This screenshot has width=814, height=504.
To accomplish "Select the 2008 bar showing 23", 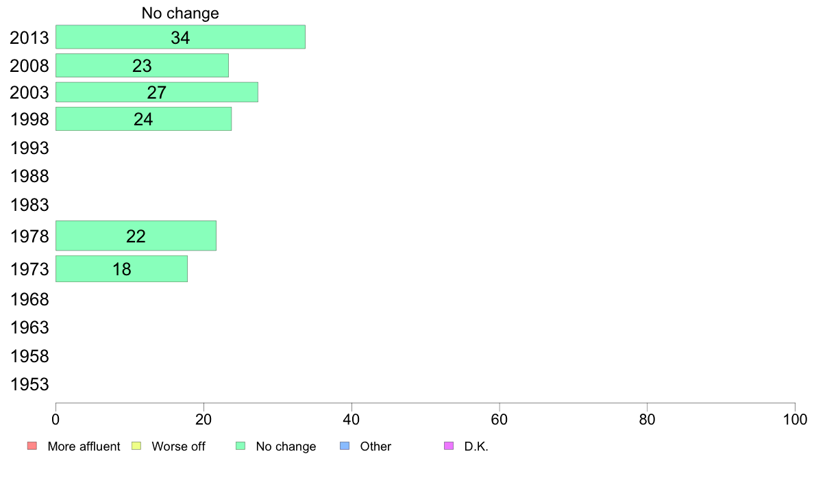I will 143,66.
